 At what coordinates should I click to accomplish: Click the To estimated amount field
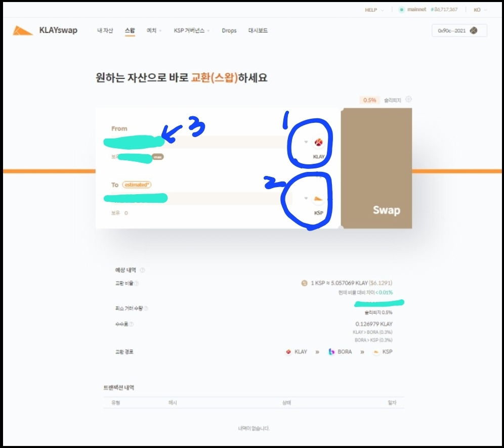pyautogui.click(x=202, y=198)
